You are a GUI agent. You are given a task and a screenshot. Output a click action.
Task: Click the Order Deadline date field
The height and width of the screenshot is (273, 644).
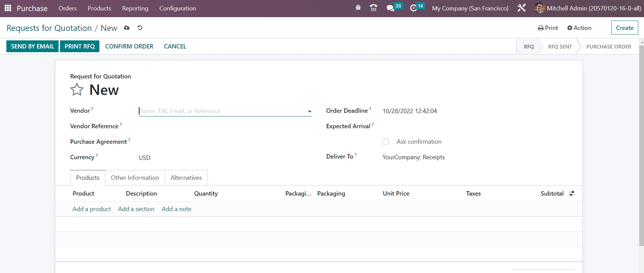(x=410, y=111)
